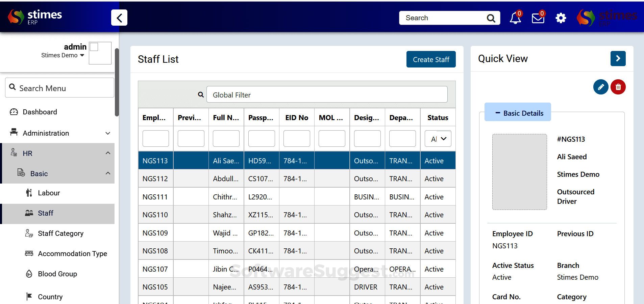Open the Accommodation Type page
The width and height of the screenshot is (644, 304).
coord(72,253)
